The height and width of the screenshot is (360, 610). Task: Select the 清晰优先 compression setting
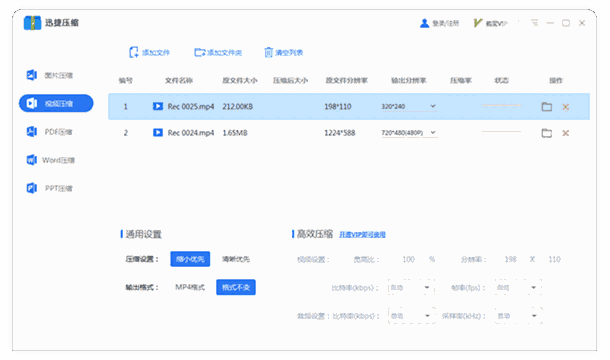[236, 259]
